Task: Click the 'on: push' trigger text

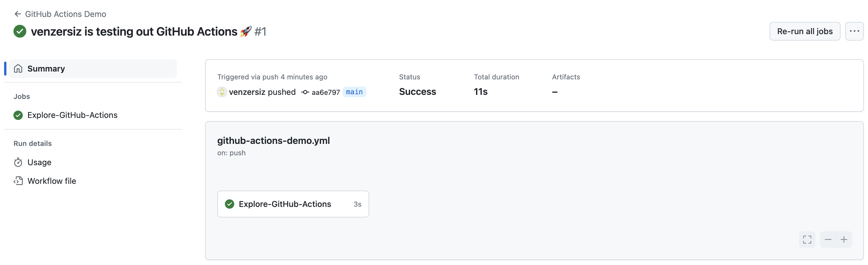Action: (231, 153)
